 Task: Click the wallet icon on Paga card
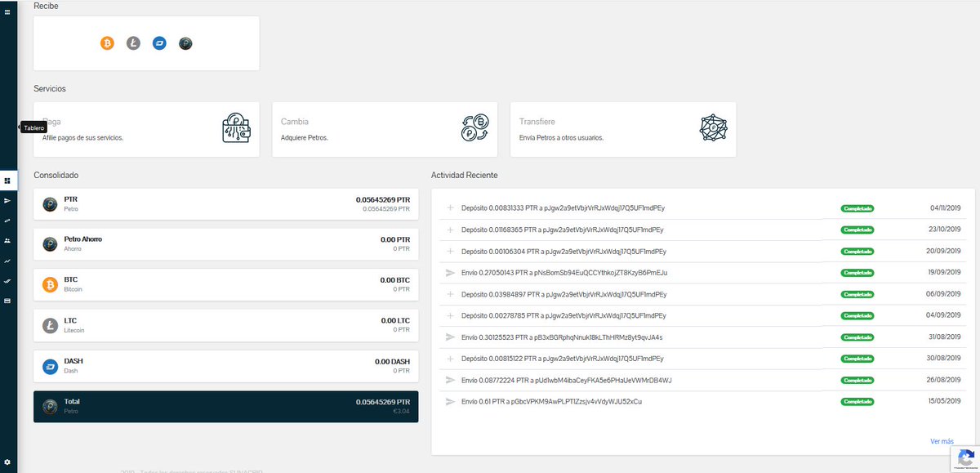point(236,128)
